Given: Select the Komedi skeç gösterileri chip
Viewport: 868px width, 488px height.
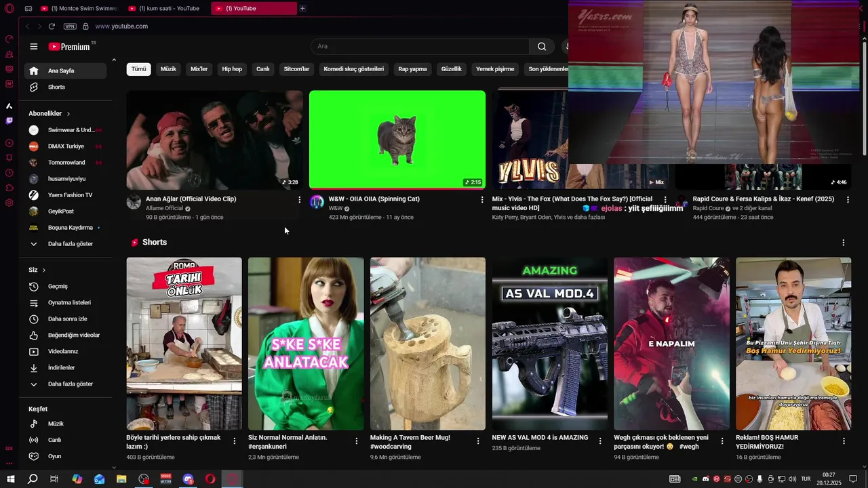Looking at the screenshot, I should pos(353,69).
